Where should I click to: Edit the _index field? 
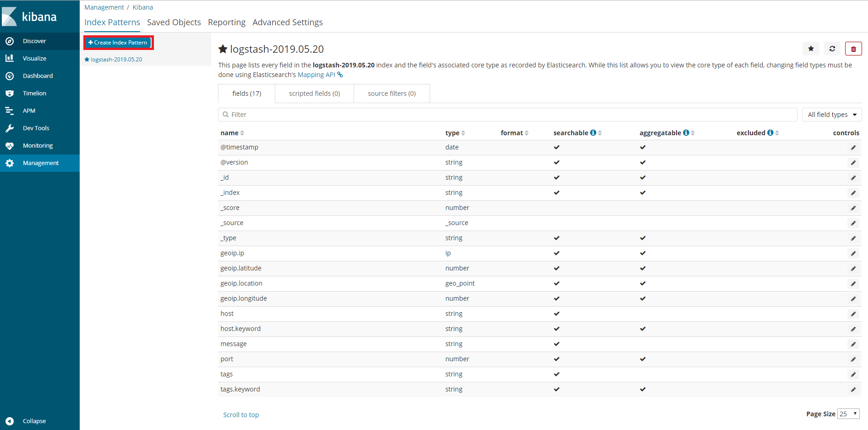click(x=853, y=193)
